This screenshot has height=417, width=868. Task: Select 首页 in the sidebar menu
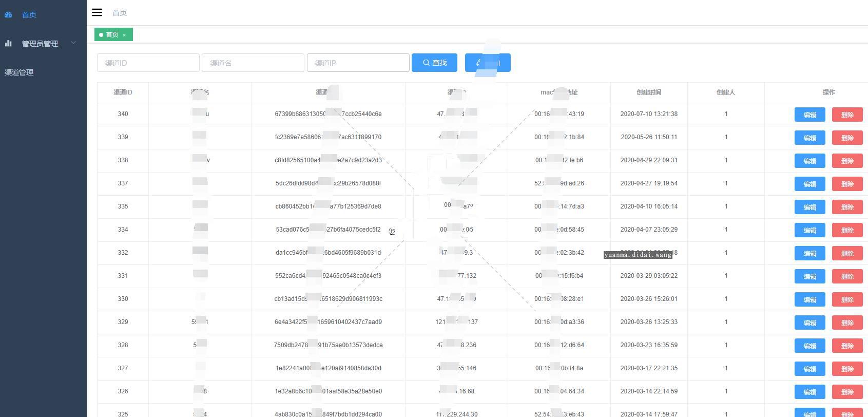point(29,15)
